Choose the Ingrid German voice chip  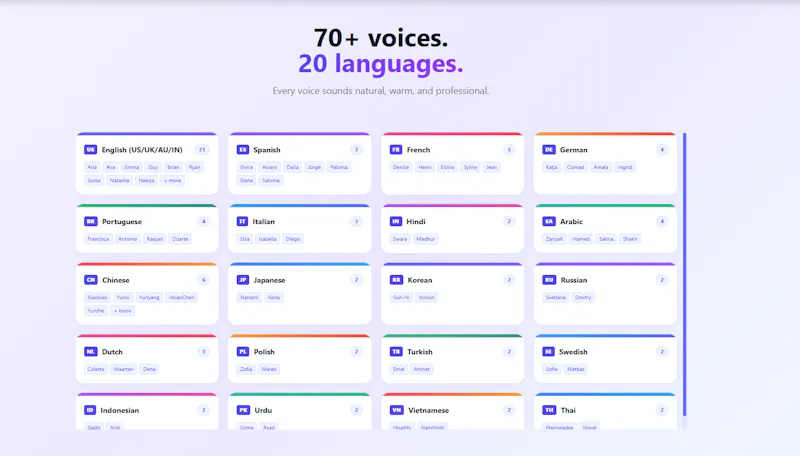click(624, 167)
